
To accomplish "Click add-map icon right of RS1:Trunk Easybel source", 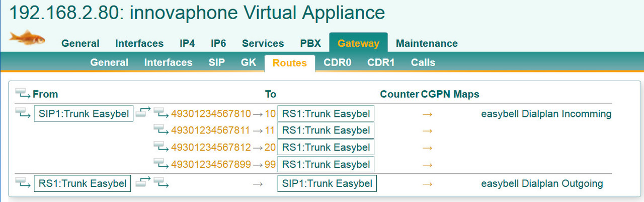I will (143, 182).
